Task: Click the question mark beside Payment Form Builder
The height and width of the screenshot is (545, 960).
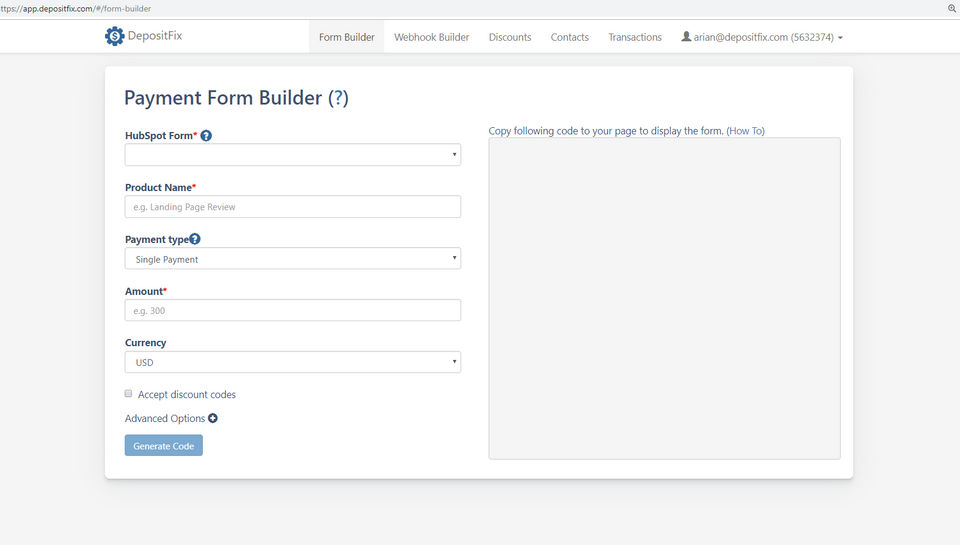Action: coord(339,98)
